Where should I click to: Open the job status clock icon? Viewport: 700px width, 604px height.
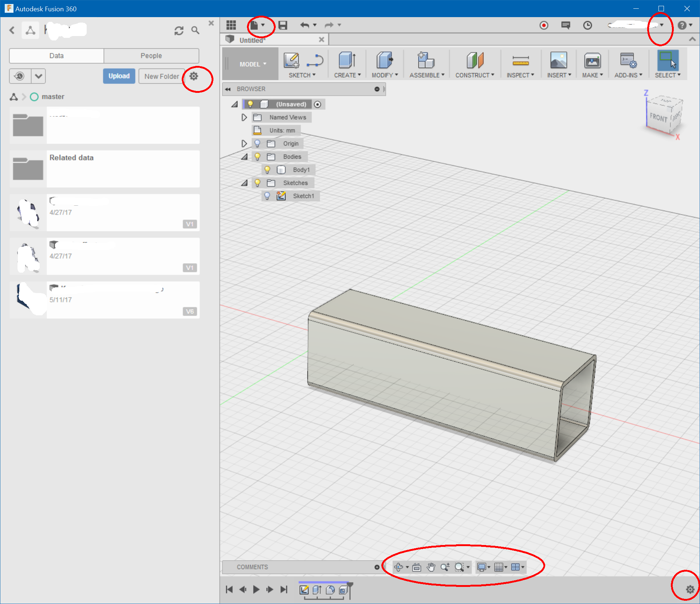click(587, 25)
